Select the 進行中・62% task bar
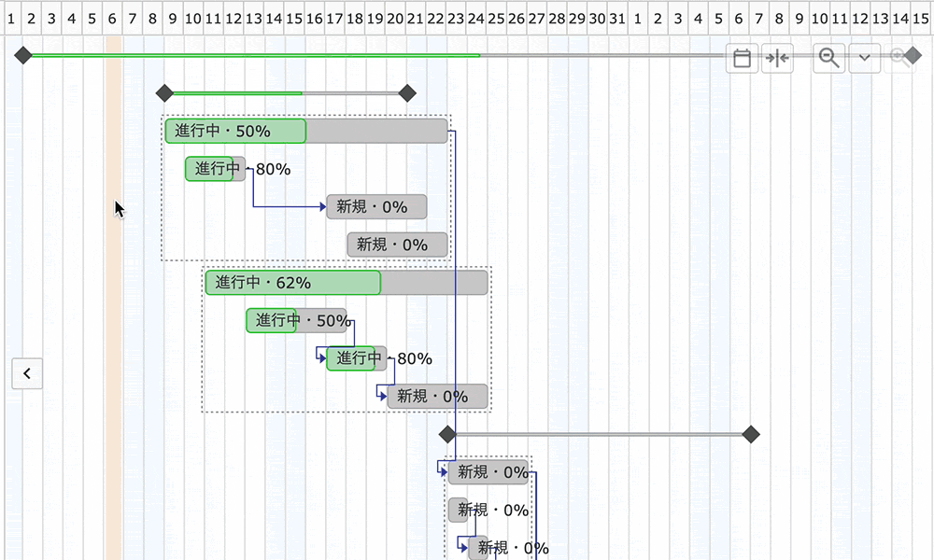 point(347,283)
